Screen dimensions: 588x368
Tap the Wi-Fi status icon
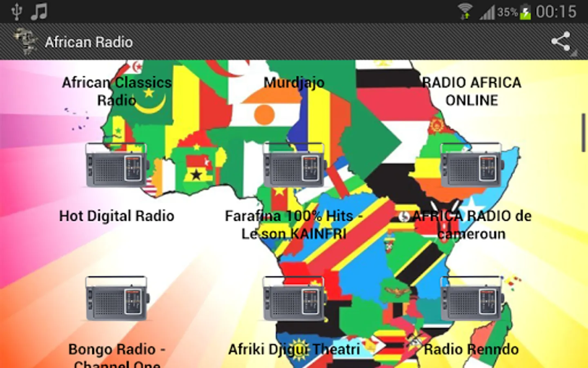pyautogui.click(x=465, y=11)
